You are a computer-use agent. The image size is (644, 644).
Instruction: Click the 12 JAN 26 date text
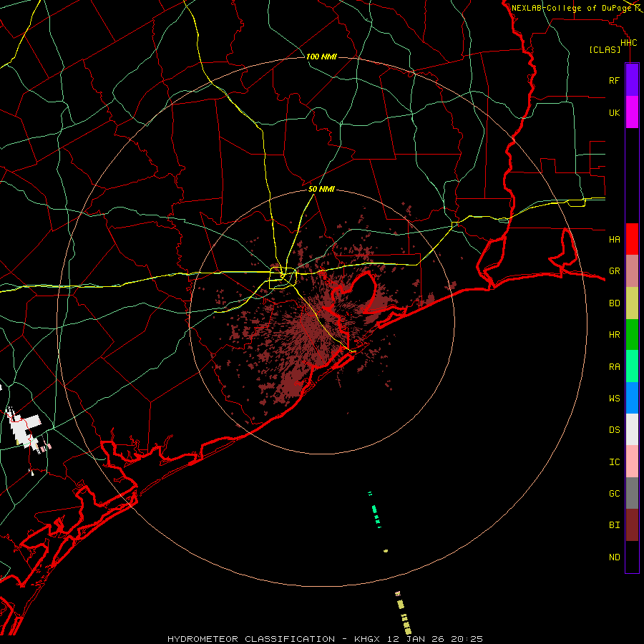pyautogui.click(x=416, y=639)
